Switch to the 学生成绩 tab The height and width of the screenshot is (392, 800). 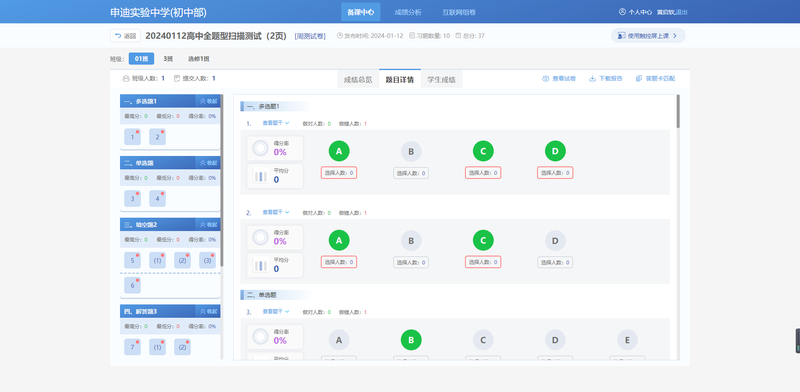[441, 80]
